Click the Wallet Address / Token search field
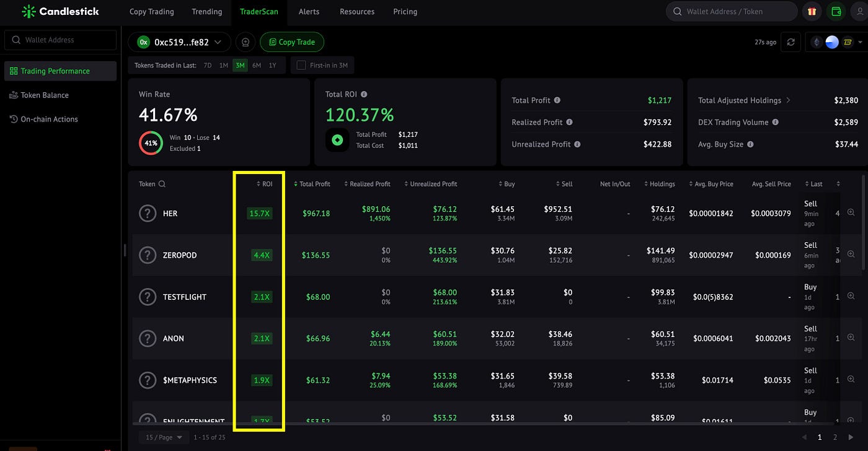868x451 pixels. coord(732,11)
